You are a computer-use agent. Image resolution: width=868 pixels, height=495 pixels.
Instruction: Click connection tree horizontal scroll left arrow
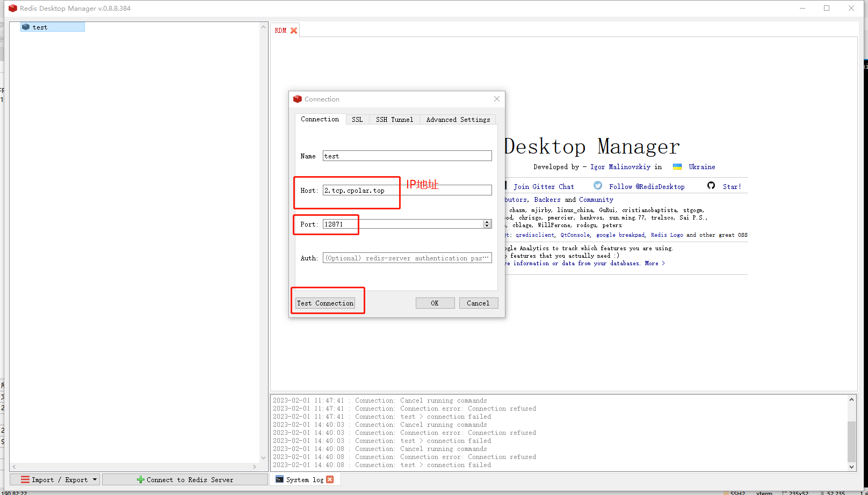point(14,467)
